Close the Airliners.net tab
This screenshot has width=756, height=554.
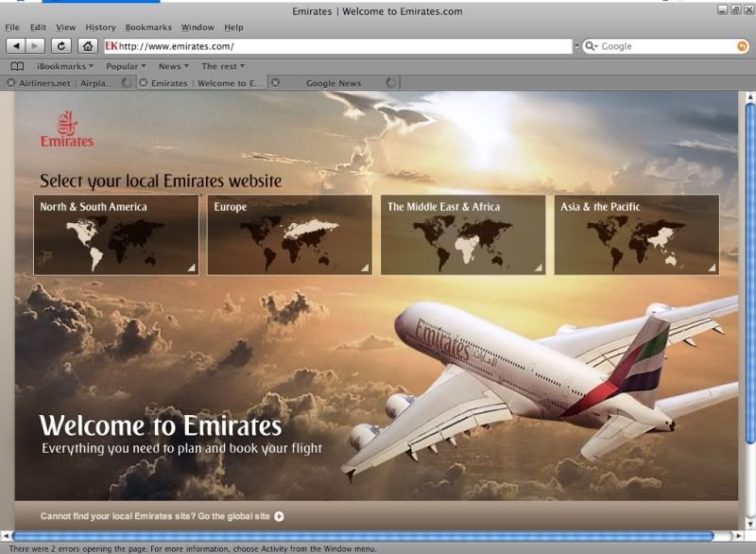11,83
